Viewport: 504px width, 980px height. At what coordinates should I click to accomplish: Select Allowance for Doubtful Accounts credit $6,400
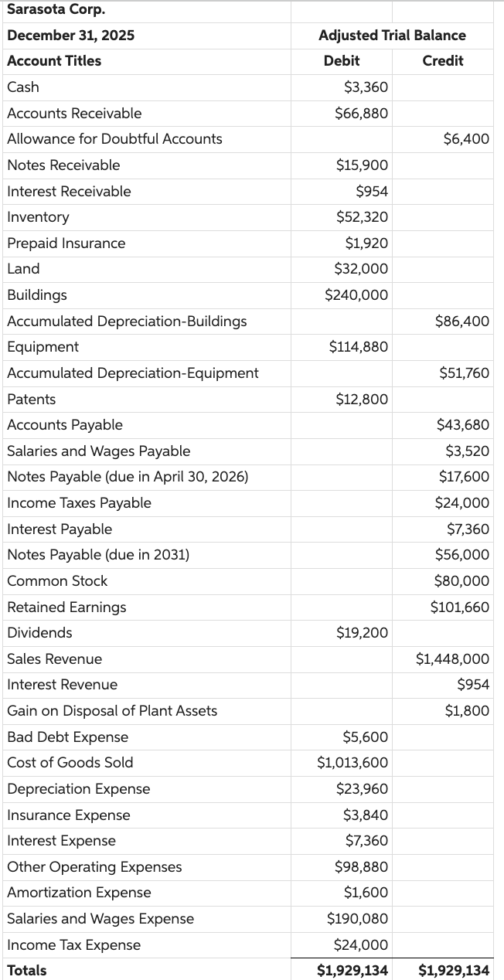466,139
